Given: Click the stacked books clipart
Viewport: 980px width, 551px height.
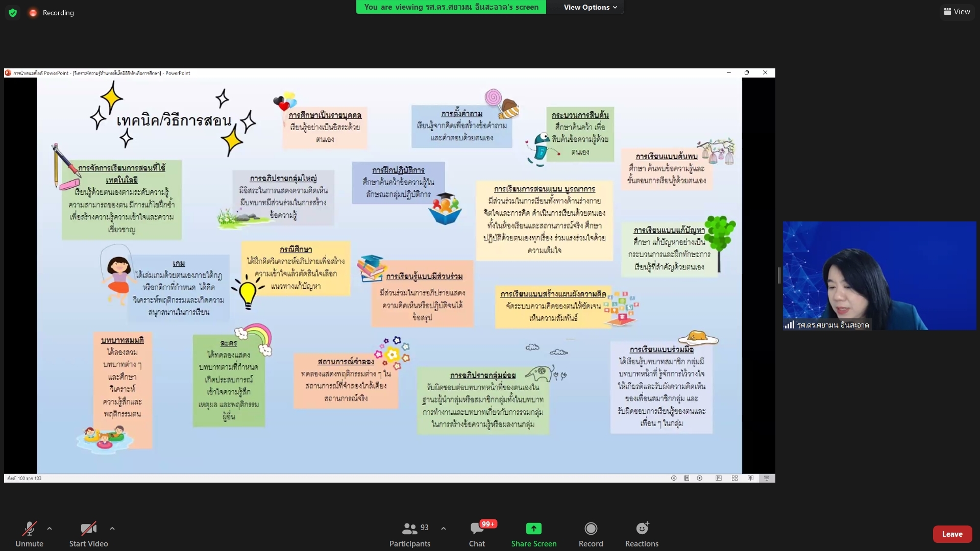Looking at the screenshot, I should pyautogui.click(x=371, y=268).
